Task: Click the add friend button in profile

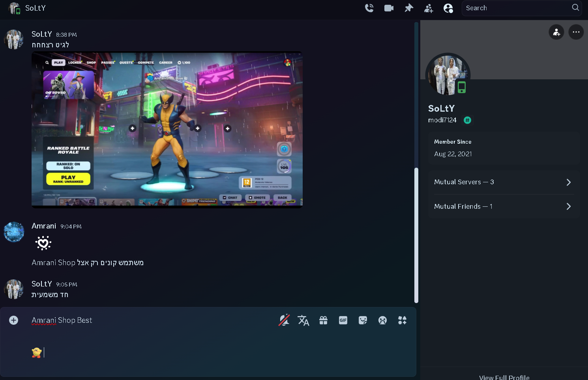Action: coord(556,32)
